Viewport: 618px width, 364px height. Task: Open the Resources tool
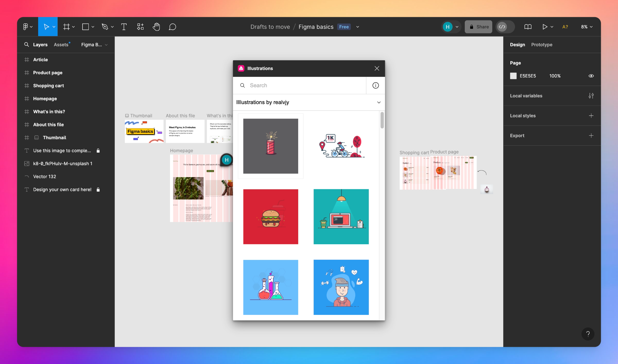140,27
